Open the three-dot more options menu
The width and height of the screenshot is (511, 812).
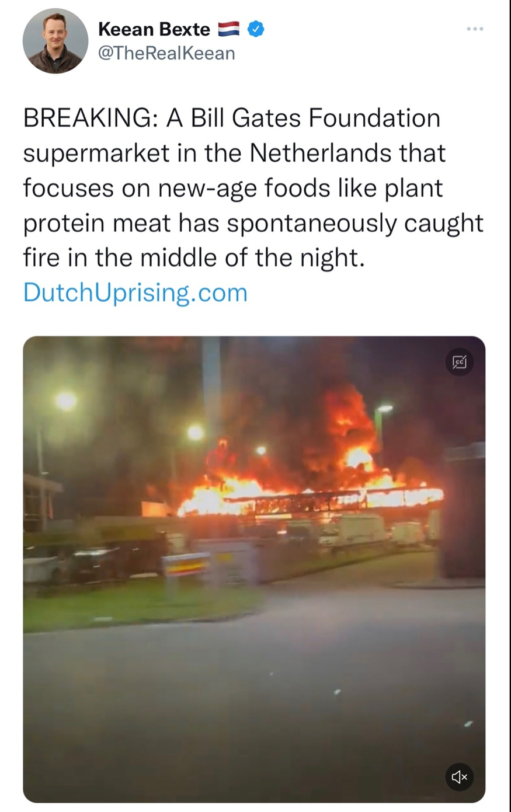475,29
